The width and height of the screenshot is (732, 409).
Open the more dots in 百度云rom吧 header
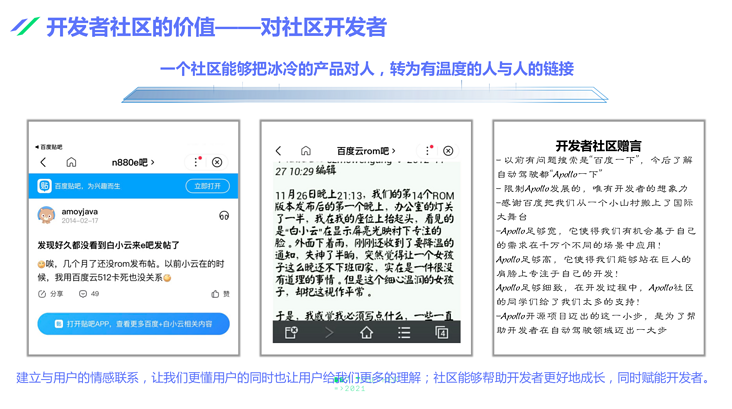(x=428, y=150)
